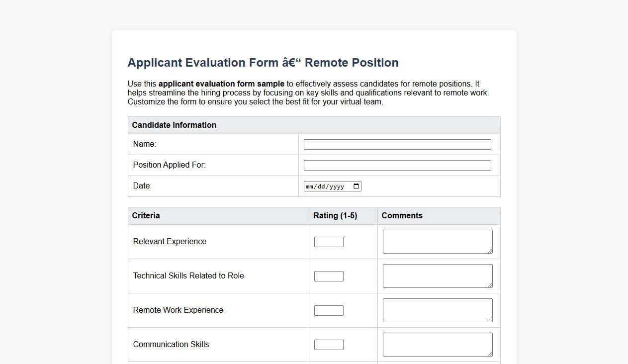Click the Communication Skills comments box

click(x=437, y=344)
